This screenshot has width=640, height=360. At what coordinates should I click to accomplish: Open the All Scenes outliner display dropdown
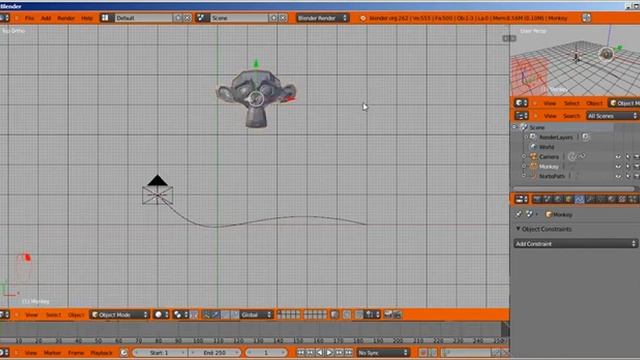[612, 116]
